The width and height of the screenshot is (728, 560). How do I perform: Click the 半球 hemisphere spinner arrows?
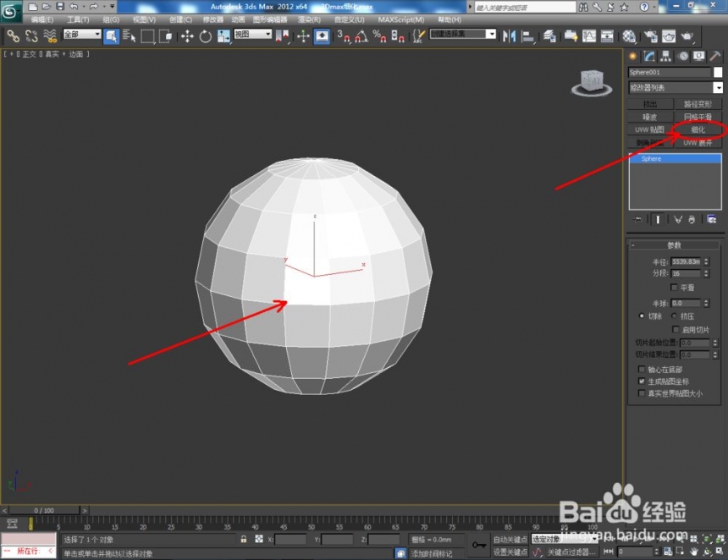(x=706, y=304)
